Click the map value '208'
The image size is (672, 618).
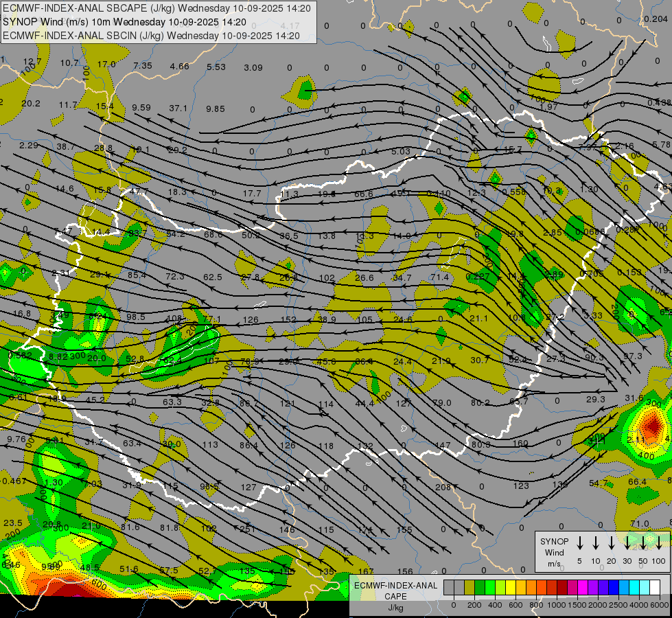443,488
